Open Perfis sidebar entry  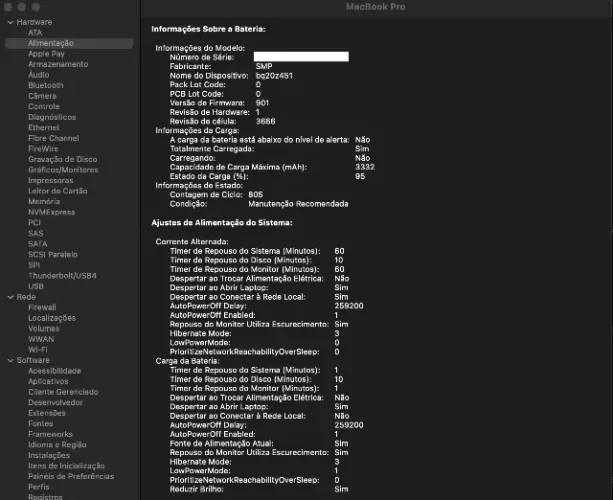click(38, 487)
